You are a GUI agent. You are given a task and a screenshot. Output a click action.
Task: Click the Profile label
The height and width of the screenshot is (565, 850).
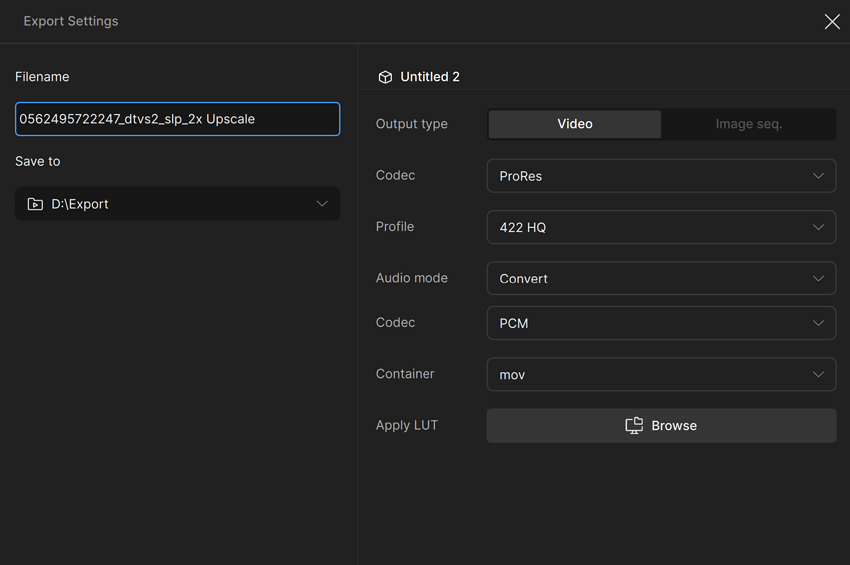(395, 227)
